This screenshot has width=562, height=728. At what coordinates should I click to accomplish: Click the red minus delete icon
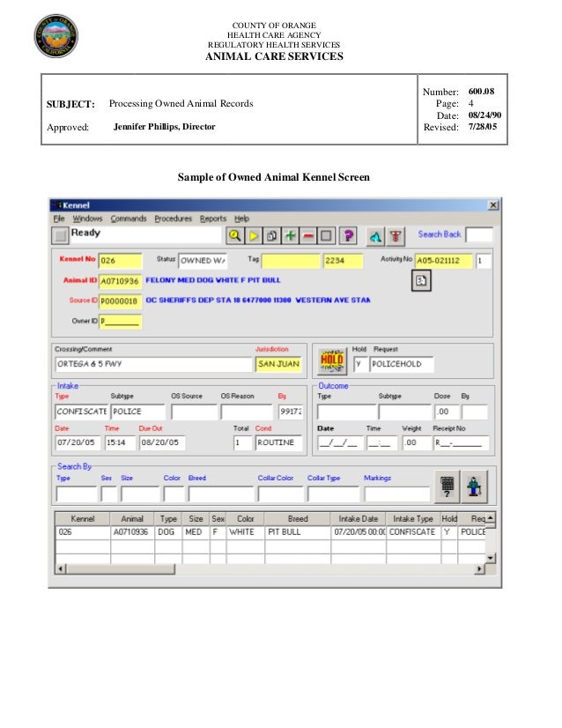pos(308,236)
